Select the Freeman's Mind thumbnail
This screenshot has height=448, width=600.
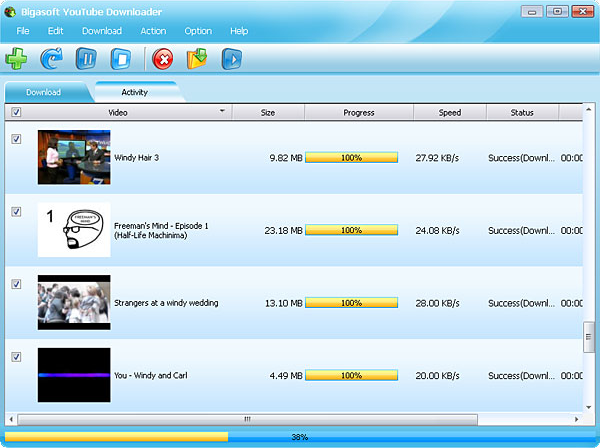[x=74, y=230]
